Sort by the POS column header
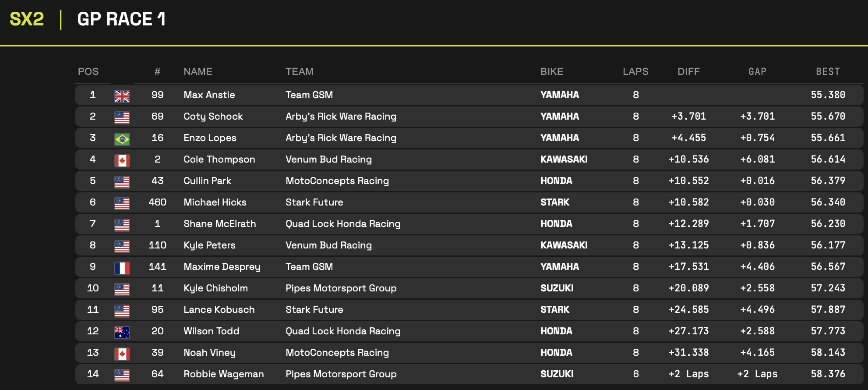This screenshot has width=868, height=390. coord(88,71)
